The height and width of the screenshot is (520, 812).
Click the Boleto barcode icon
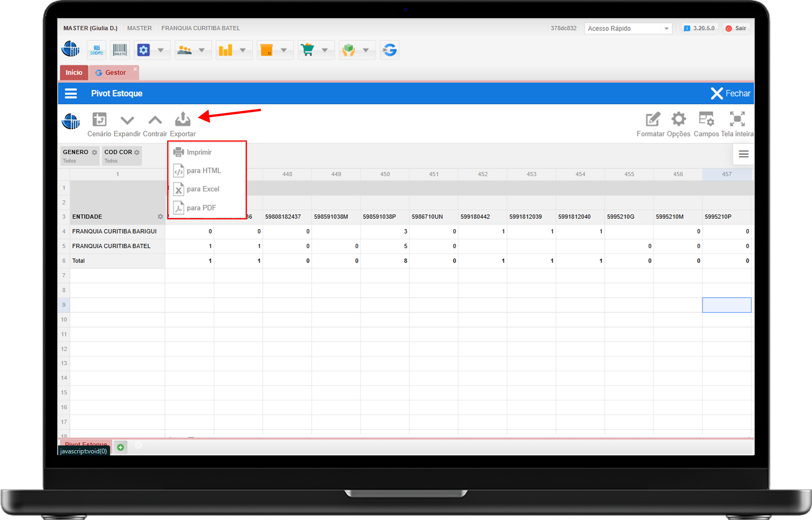120,50
